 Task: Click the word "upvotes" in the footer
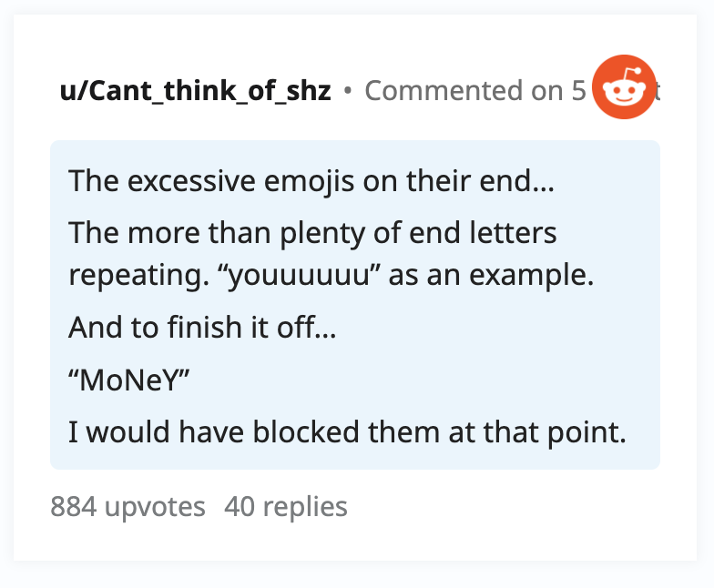pyautogui.click(x=155, y=508)
